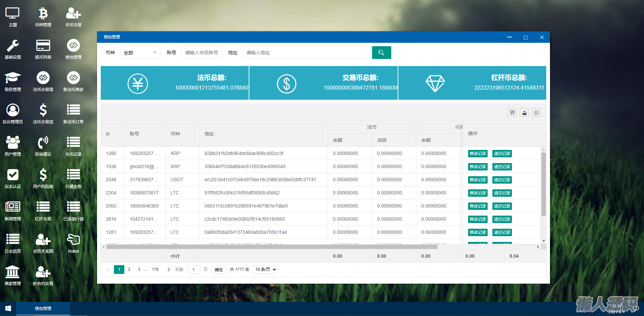Go to page 2 in pagination

[129, 270]
